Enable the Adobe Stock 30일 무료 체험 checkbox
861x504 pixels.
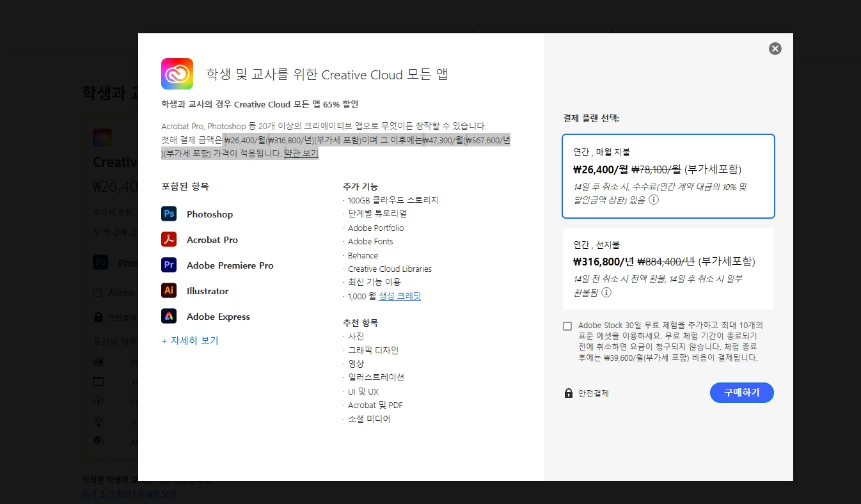click(567, 326)
